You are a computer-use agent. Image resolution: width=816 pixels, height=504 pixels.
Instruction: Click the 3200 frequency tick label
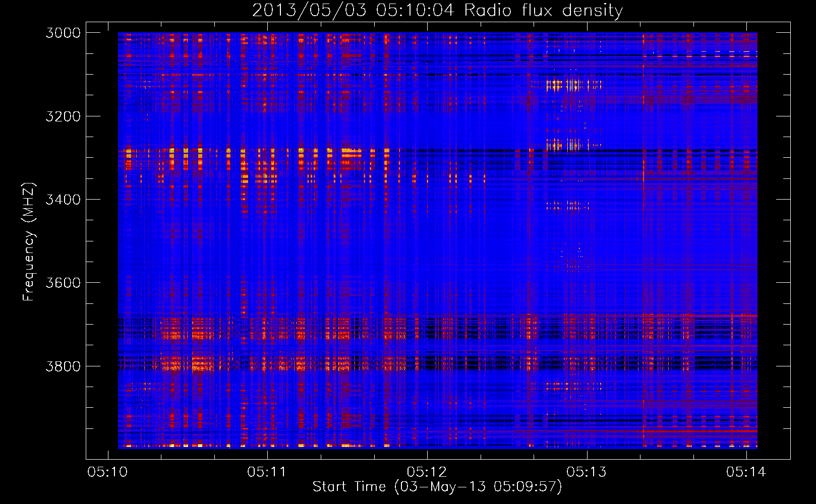tap(63, 116)
